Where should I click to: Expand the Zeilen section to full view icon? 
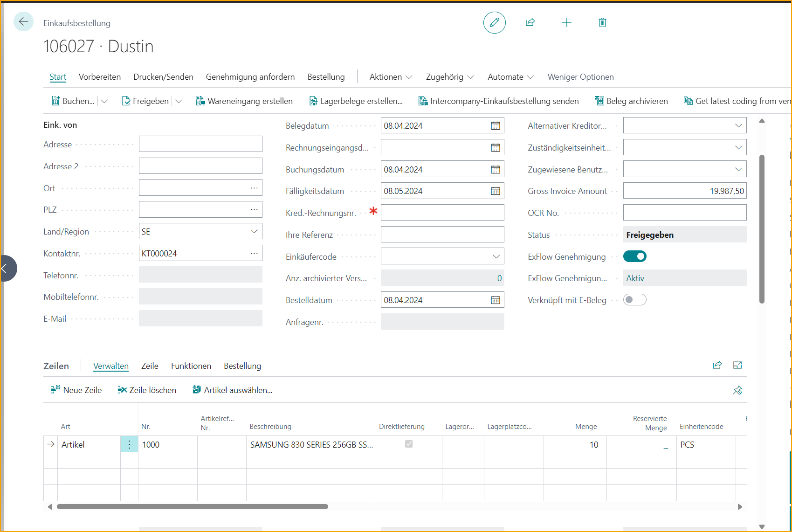click(737, 366)
